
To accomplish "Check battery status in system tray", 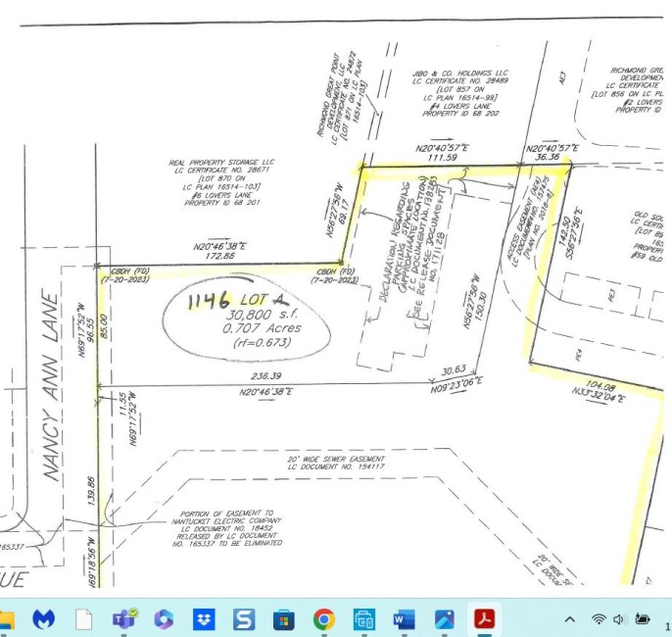I will (643, 618).
